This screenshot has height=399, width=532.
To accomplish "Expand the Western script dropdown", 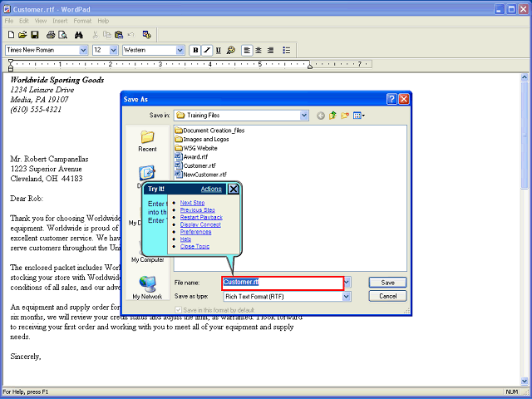I will coord(180,50).
